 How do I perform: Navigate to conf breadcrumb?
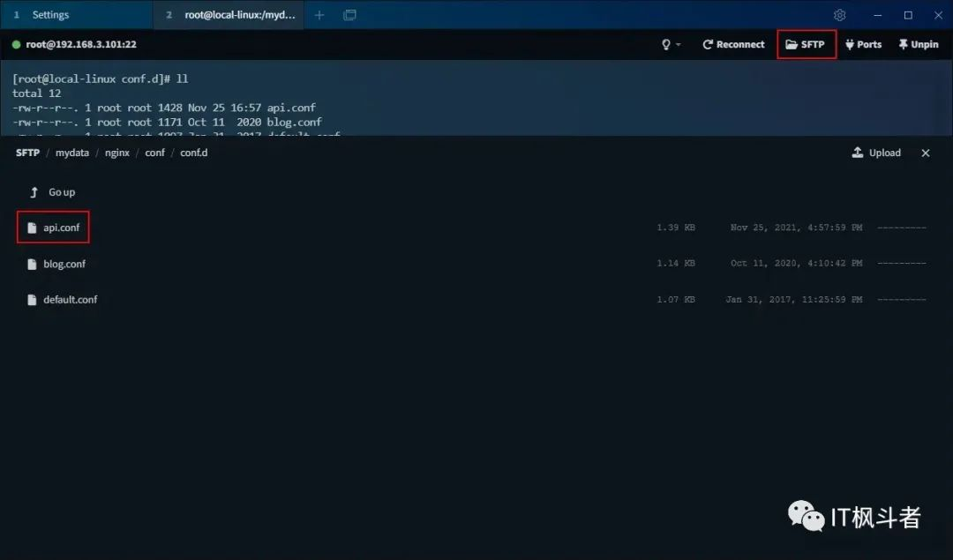pos(154,153)
